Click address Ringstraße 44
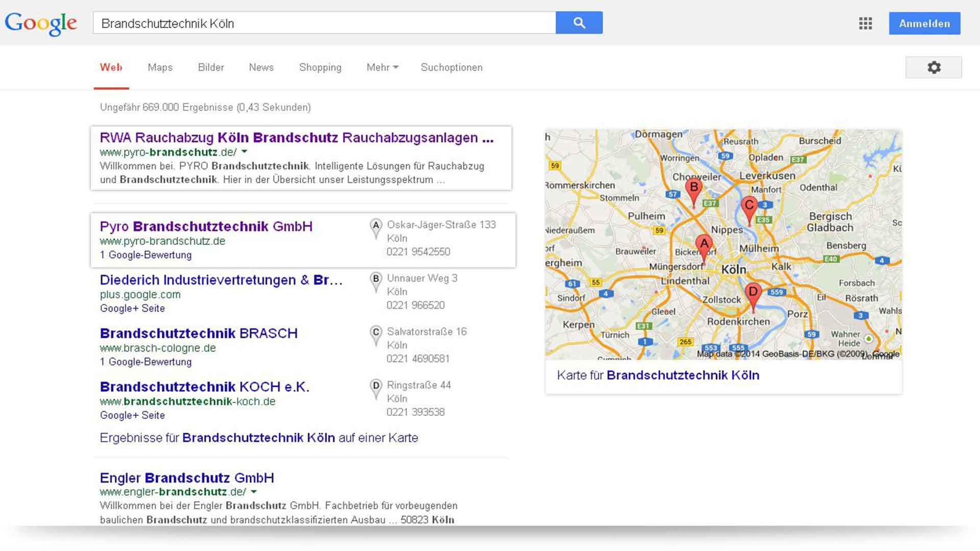 [x=419, y=386]
